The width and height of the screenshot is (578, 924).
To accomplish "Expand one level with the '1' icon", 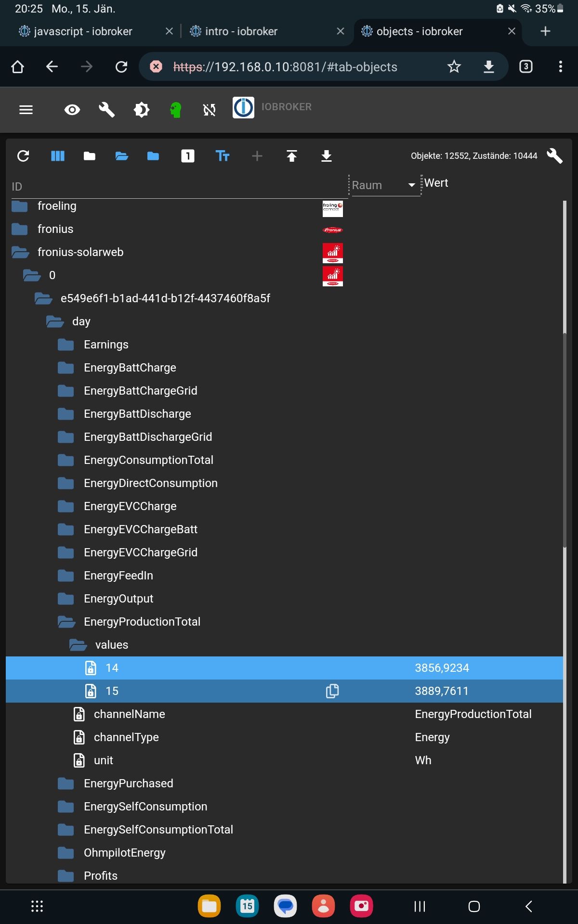I will 188,156.
